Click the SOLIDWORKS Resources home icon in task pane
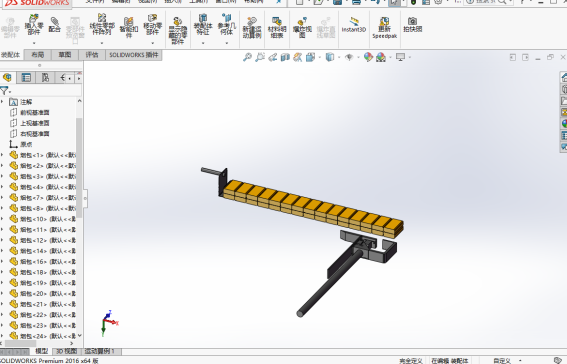567x364 pixels. point(564,77)
